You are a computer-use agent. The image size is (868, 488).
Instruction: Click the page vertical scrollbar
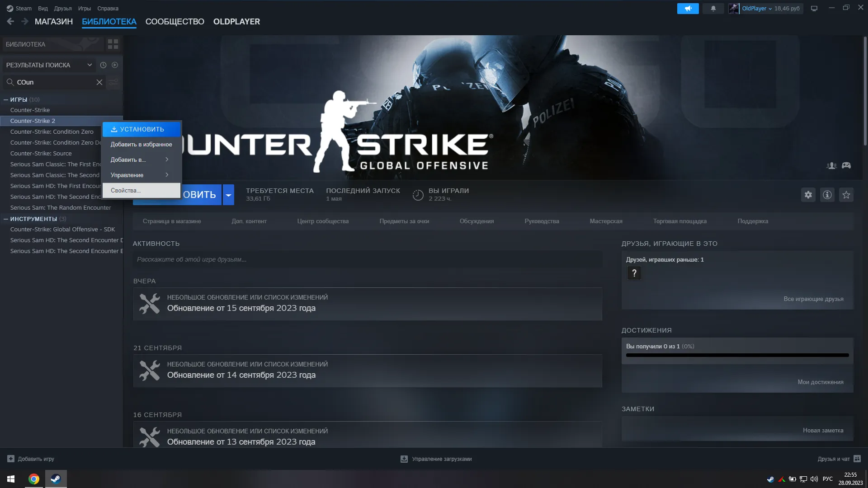(x=865, y=90)
